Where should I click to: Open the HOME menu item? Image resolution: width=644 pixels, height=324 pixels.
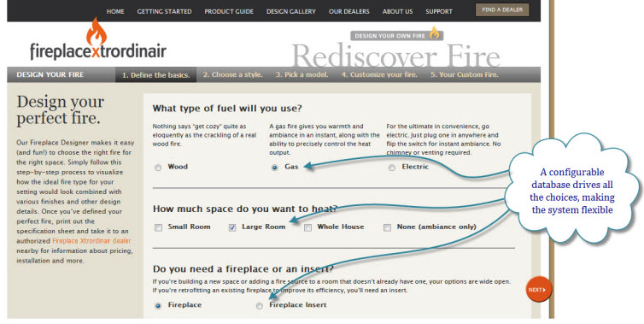[115, 11]
